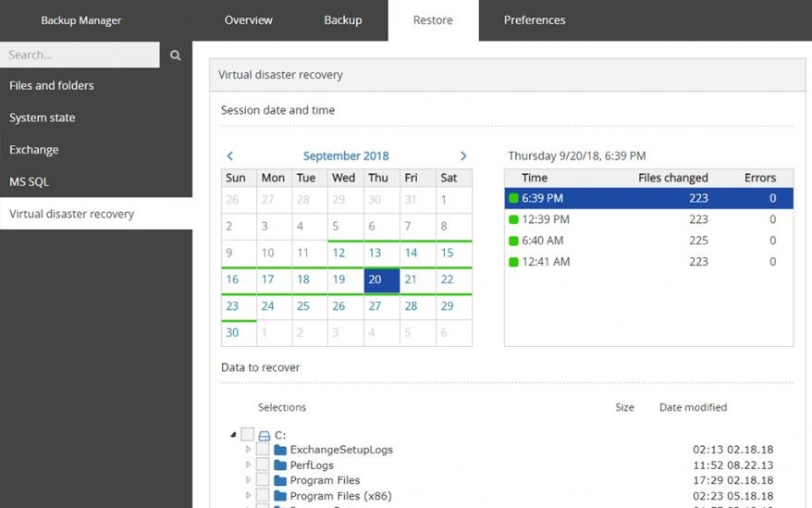
Task: Pick September 15 in calendar
Action: click(x=454, y=254)
